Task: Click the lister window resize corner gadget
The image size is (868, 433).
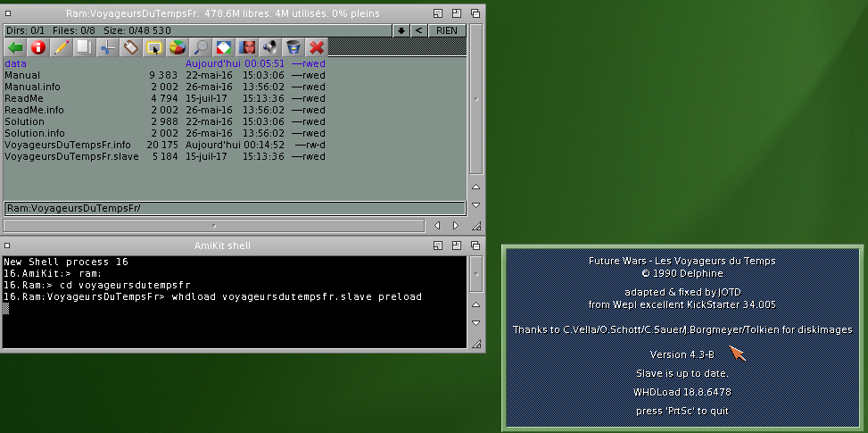Action: pos(476,226)
